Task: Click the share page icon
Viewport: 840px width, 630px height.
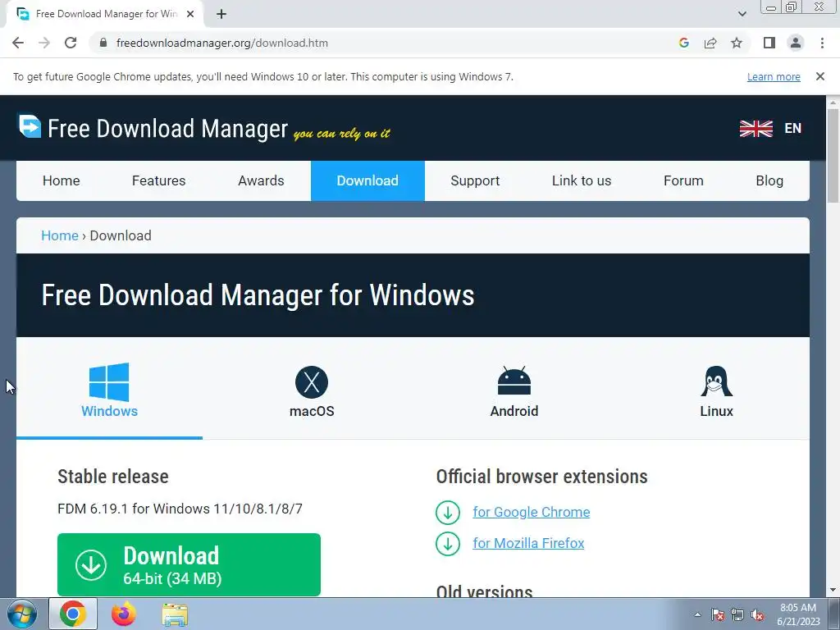Action: [x=710, y=43]
